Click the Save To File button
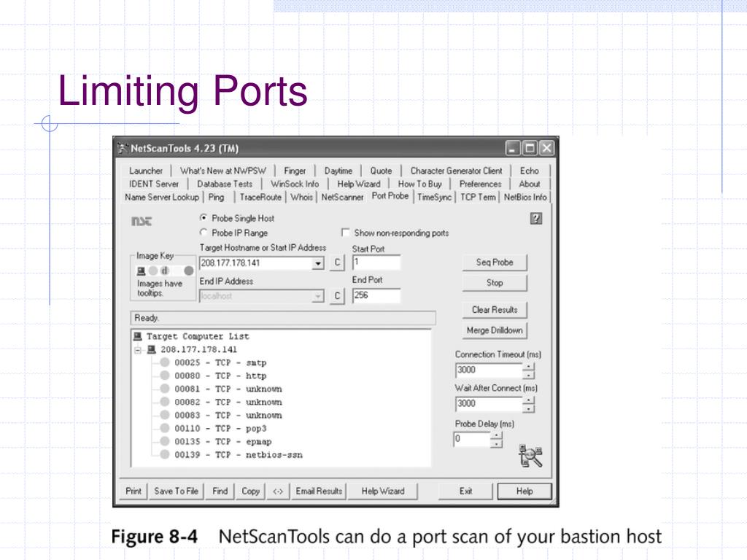This screenshot has height=560, width=747. click(x=177, y=491)
